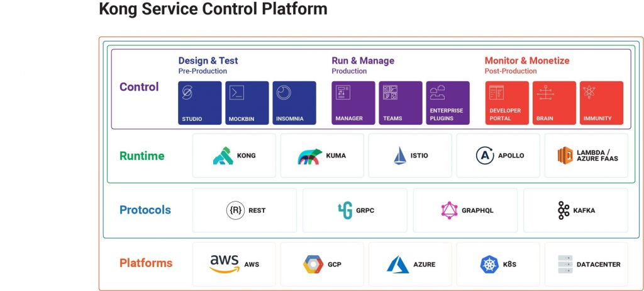Click the MOCKBIN tile label
Viewport: 644px width, 291px height.
tap(241, 119)
